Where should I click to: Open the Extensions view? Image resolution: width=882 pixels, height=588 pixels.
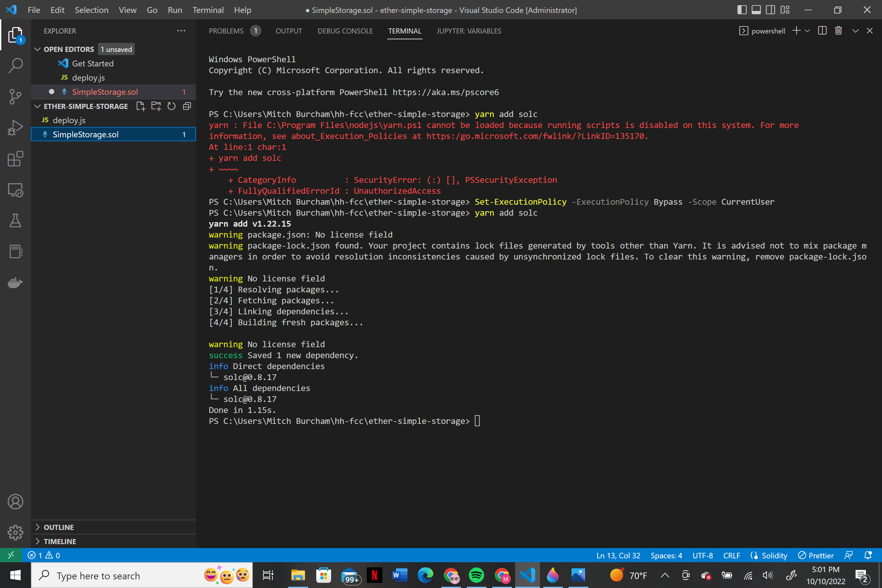click(x=15, y=159)
